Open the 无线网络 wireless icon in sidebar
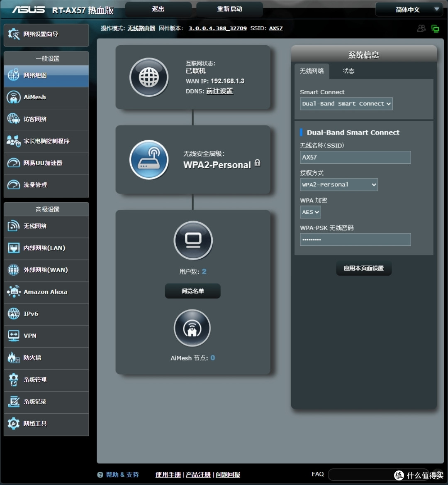Screen dimensions: 448x485 pos(13,226)
